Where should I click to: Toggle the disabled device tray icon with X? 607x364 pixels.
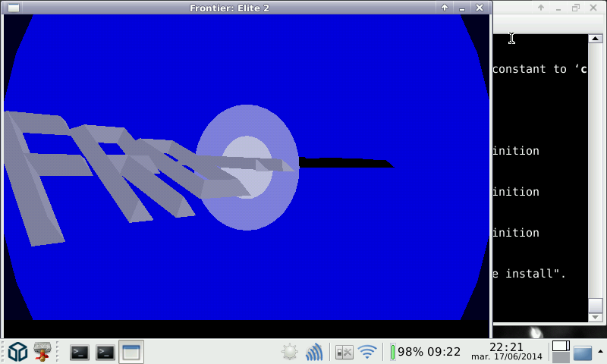point(344,352)
